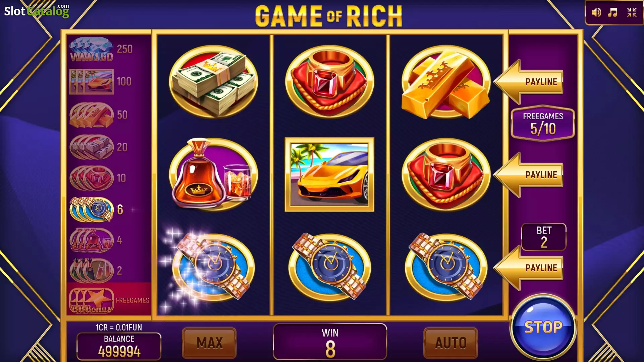Mute the sound with the speaker icon

pyautogui.click(x=596, y=13)
